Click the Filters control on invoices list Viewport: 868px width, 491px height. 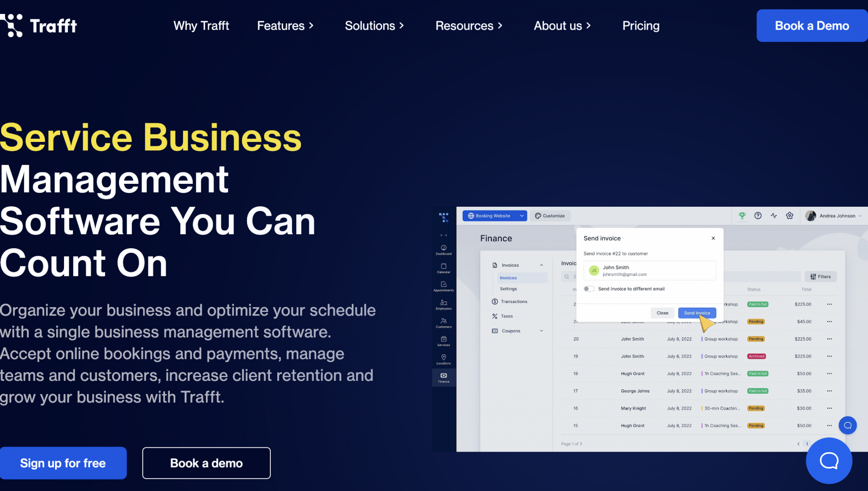(821, 276)
